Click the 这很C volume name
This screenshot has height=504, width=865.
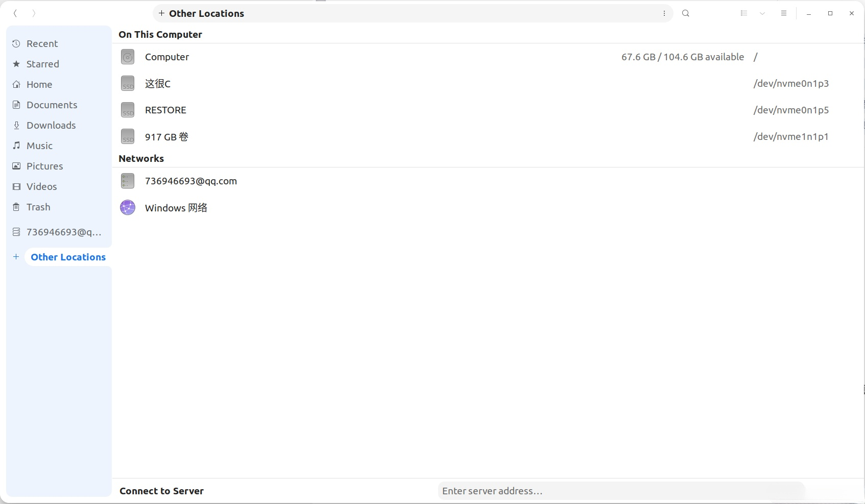158,84
